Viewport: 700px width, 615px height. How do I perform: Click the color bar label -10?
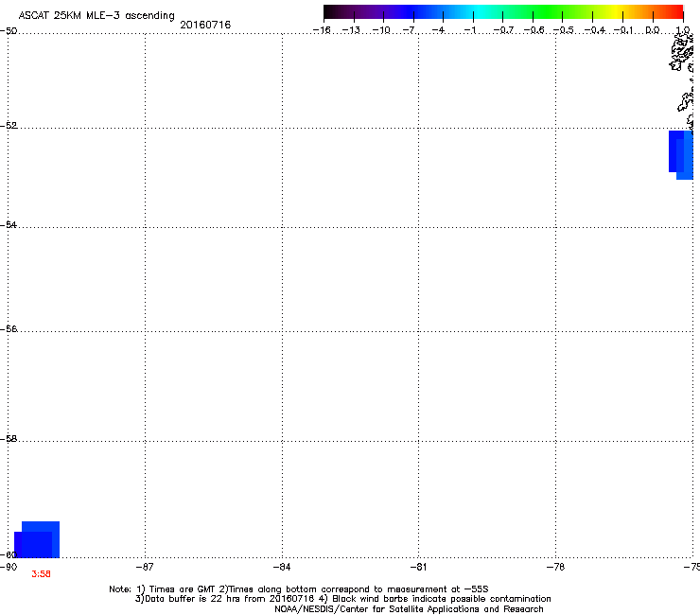pyautogui.click(x=381, y=30)
